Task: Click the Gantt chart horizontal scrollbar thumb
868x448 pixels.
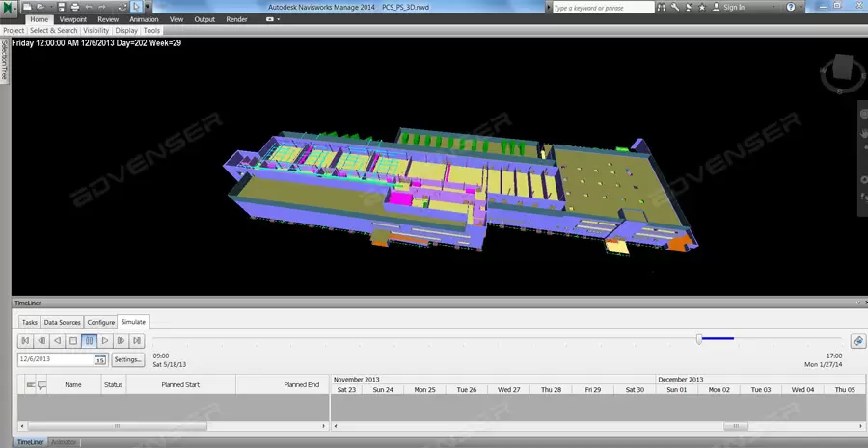Action: [x=736, y=426]
